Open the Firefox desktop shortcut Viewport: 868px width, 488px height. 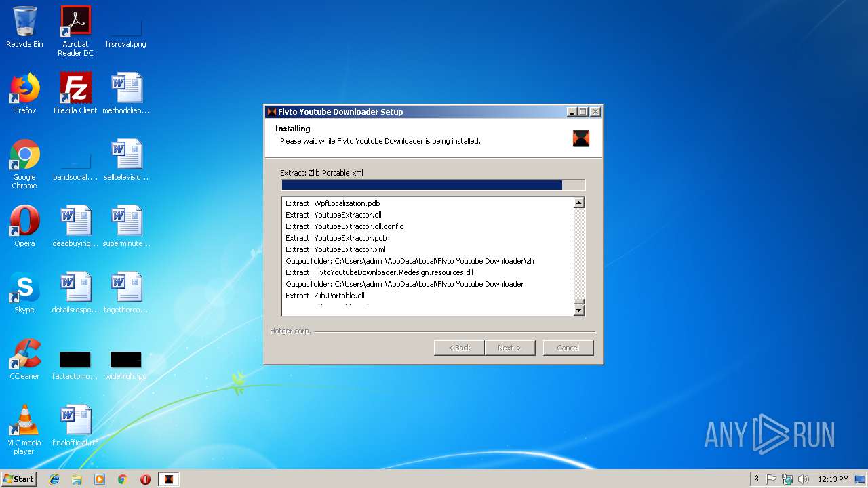click(x=24, y=94)
